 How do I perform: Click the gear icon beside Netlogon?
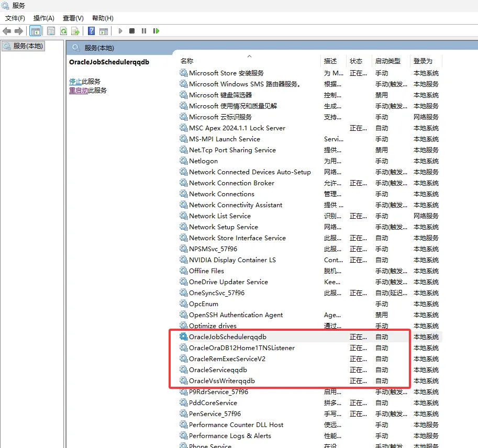[184, 161]
